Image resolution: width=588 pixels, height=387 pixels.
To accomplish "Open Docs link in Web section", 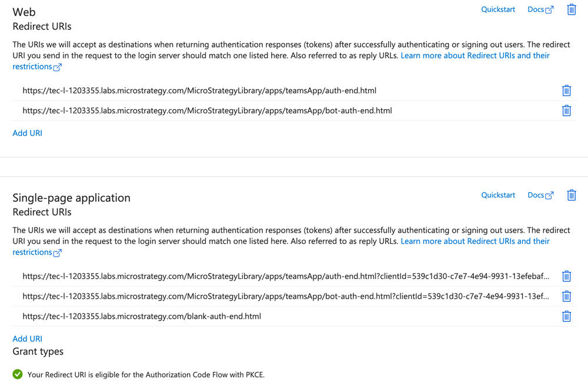I will 540,9.
